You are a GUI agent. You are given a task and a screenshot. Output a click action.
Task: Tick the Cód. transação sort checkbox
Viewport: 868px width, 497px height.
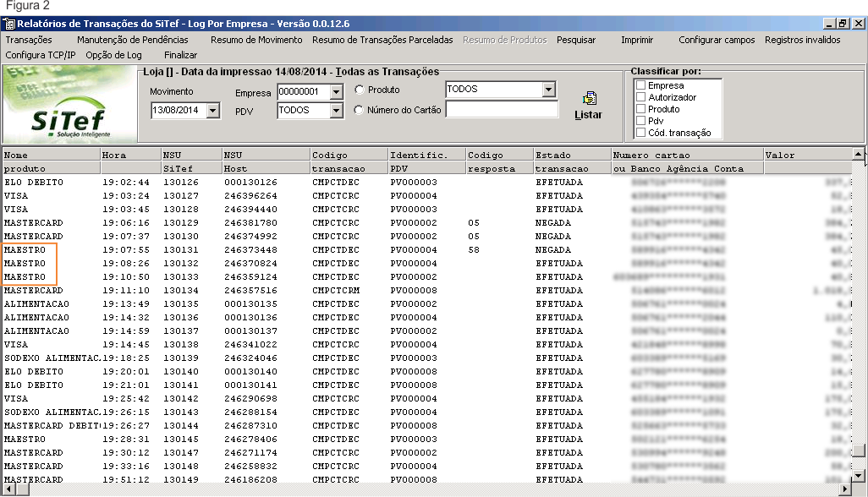(641, 133)
